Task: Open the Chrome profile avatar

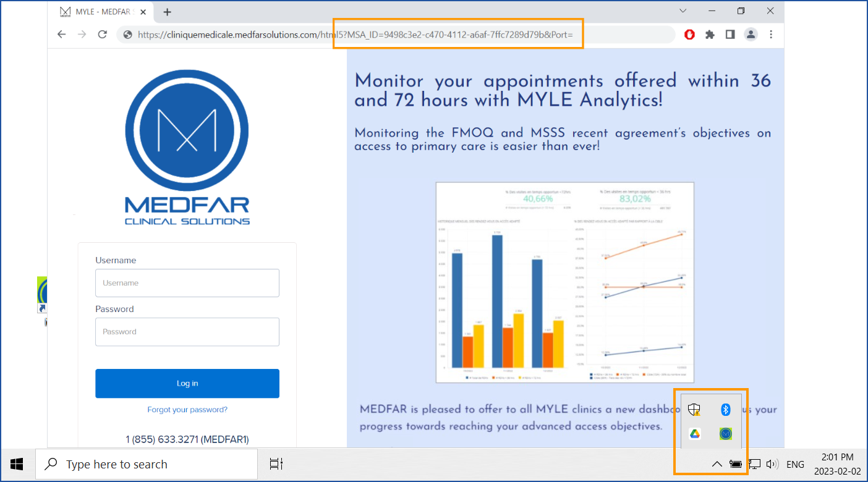Action: coord(751,35)
